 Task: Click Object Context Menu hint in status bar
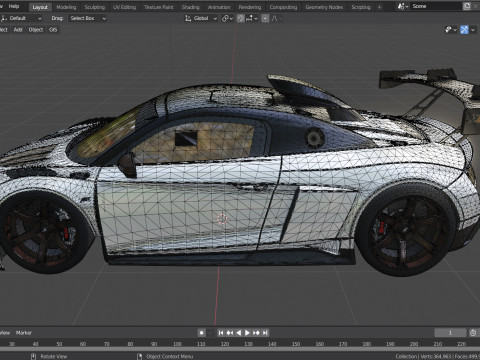point(169,356)
